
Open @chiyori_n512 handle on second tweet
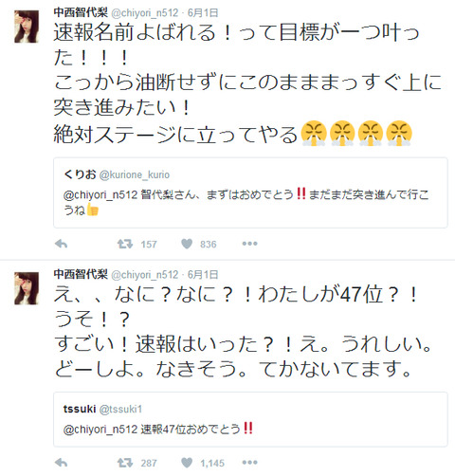(x=145, y=275)
